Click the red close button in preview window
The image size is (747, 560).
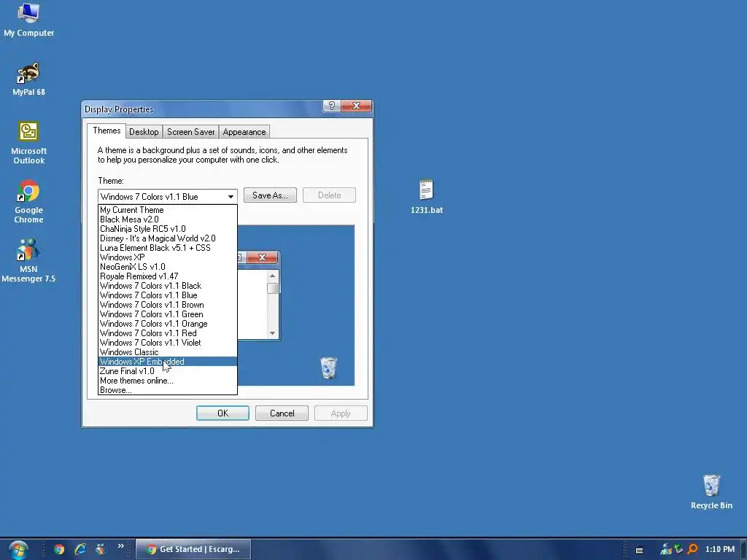pos(262,257)
